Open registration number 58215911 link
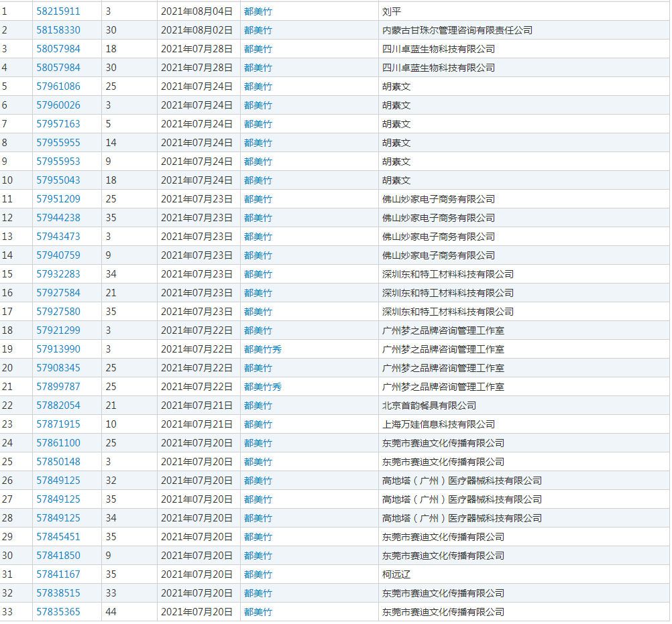This screenshot has width=672, height=624. point(58,11)
